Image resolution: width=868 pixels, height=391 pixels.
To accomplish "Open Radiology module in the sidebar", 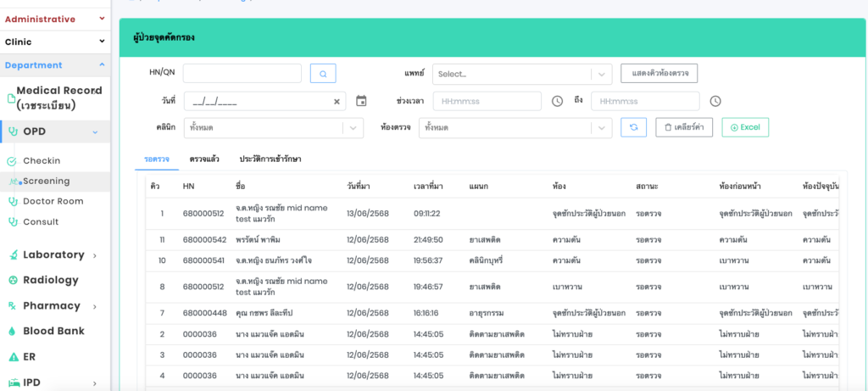I will pos(50,280).
